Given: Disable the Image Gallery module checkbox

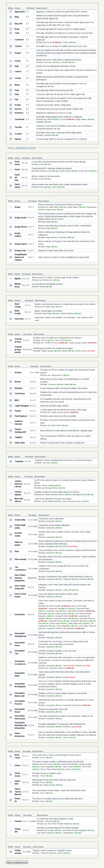Looking at the screenshot, I should click(x=10, y=235).
